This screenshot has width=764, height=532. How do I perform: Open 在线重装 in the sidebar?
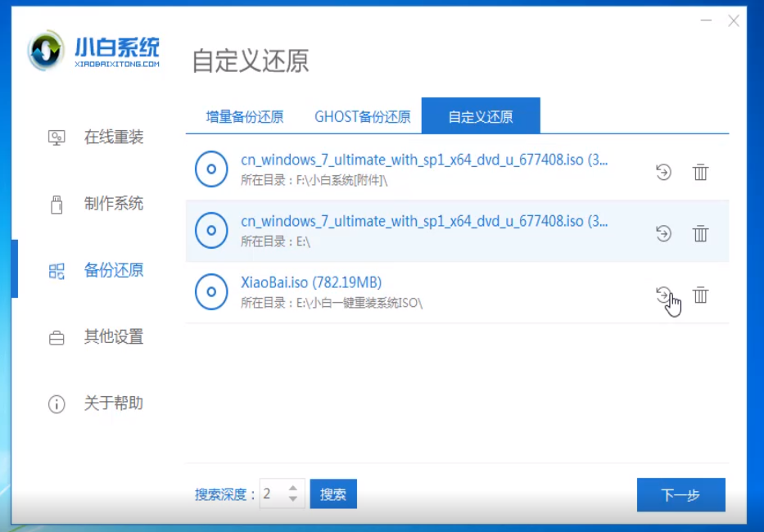(x=113, y=138)
